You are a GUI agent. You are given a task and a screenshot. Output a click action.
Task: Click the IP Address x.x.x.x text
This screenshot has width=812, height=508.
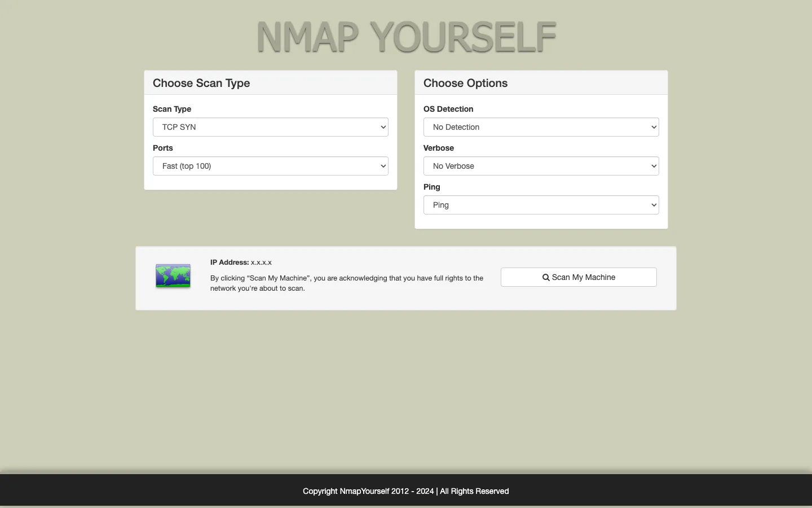(x=241, y=262)
